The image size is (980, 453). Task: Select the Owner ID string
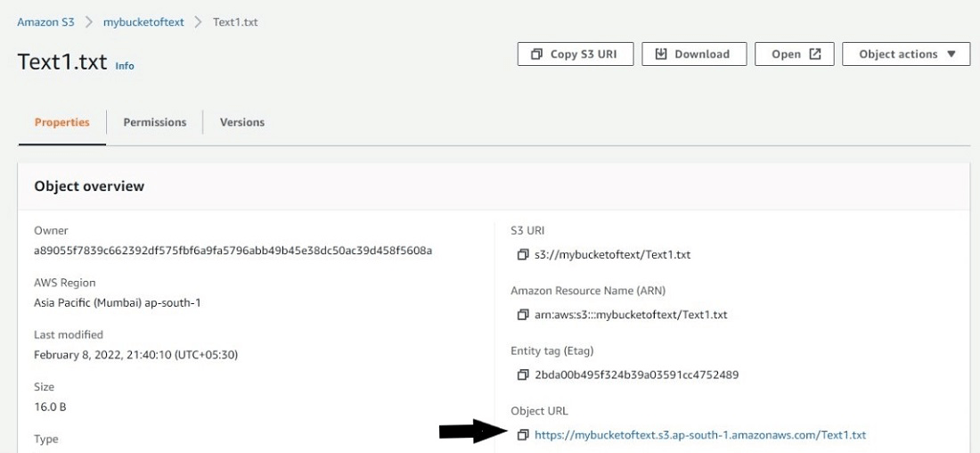(233, 251)
